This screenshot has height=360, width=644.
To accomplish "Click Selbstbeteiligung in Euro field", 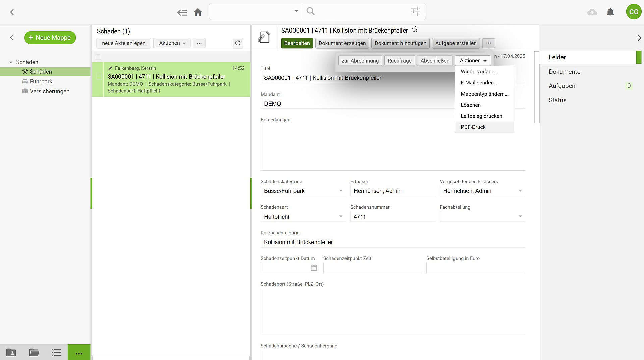I will (x=476, y=268).
